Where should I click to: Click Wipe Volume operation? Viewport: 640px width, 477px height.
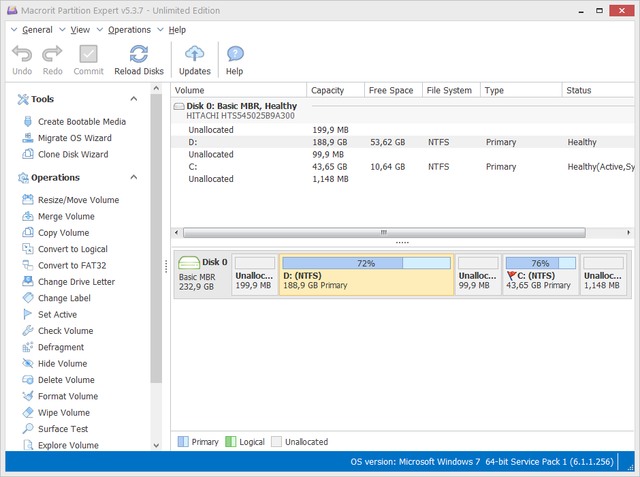click(63, 413)
